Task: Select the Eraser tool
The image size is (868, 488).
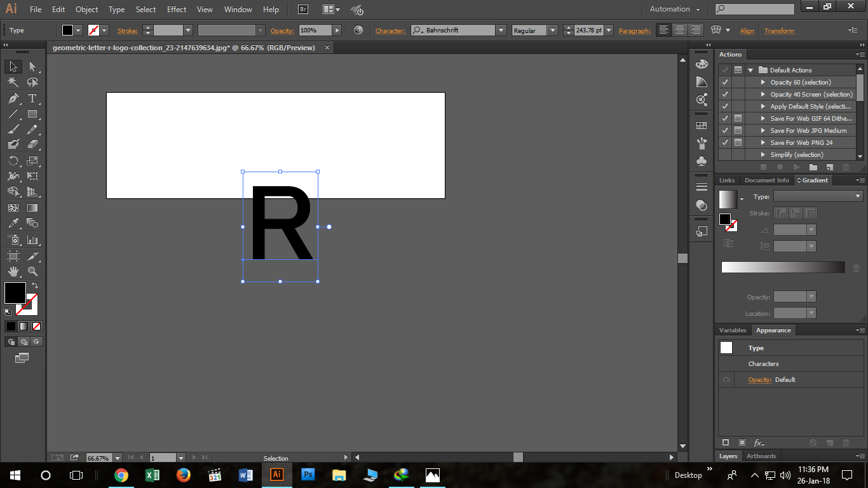Action: pyautogui.click(x=32, y=145)
